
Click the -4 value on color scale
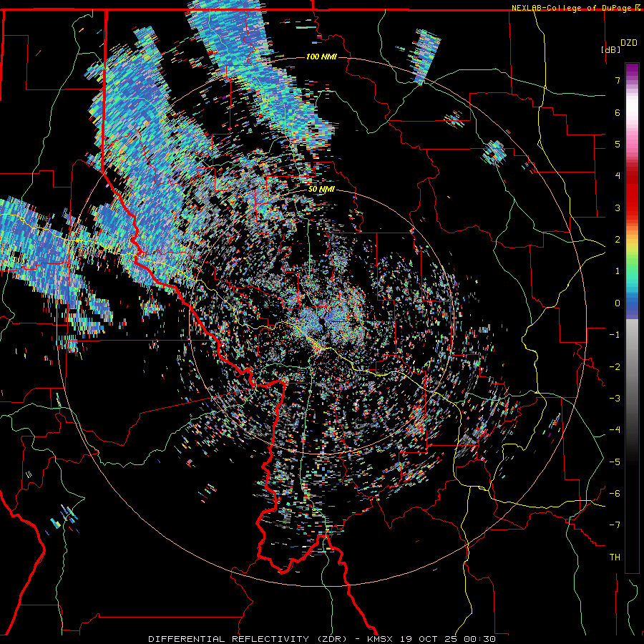615,430
